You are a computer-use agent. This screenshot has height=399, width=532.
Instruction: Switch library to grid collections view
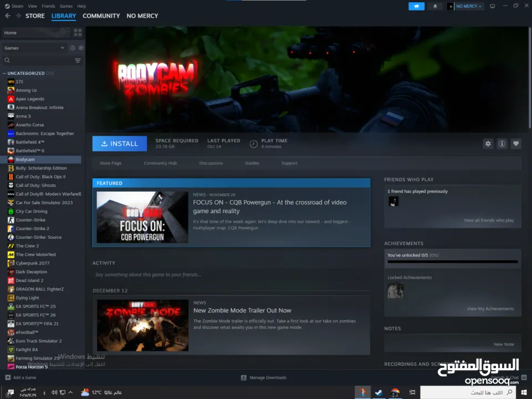(x=78, y=33)
